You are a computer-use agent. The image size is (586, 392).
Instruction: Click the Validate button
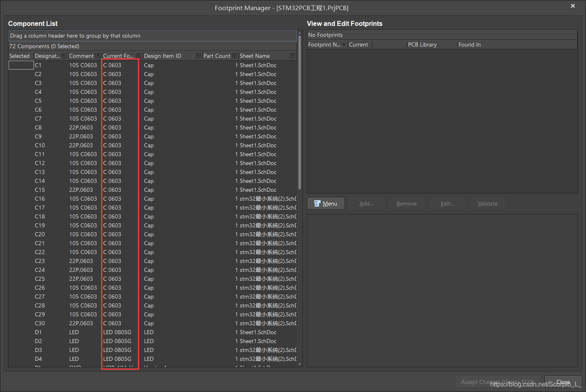(x=487, y=203)
